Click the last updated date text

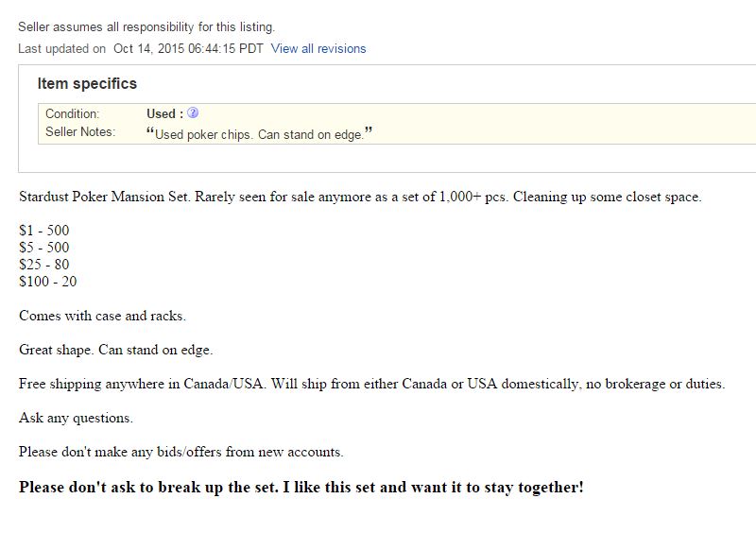pyautogui.click(x=188, y=49)
